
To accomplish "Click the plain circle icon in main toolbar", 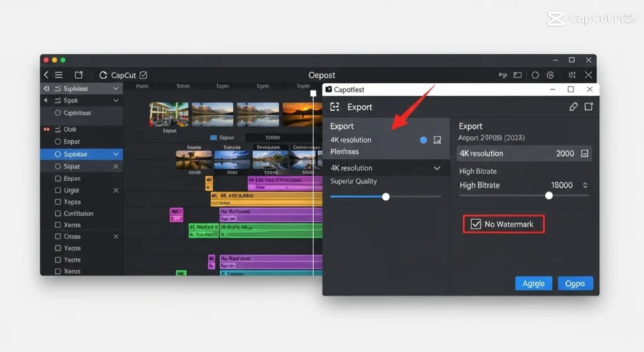I will pos(535,75).
